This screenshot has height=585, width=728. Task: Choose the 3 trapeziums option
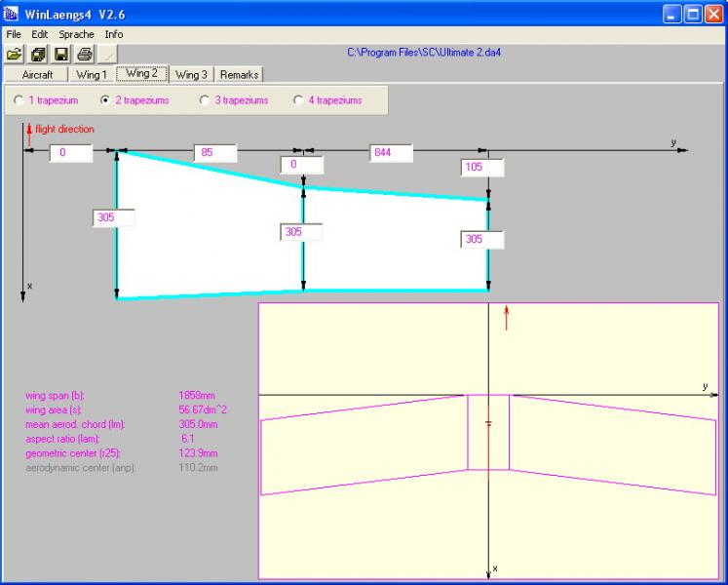pyautogui.click(x=204, y=100)
